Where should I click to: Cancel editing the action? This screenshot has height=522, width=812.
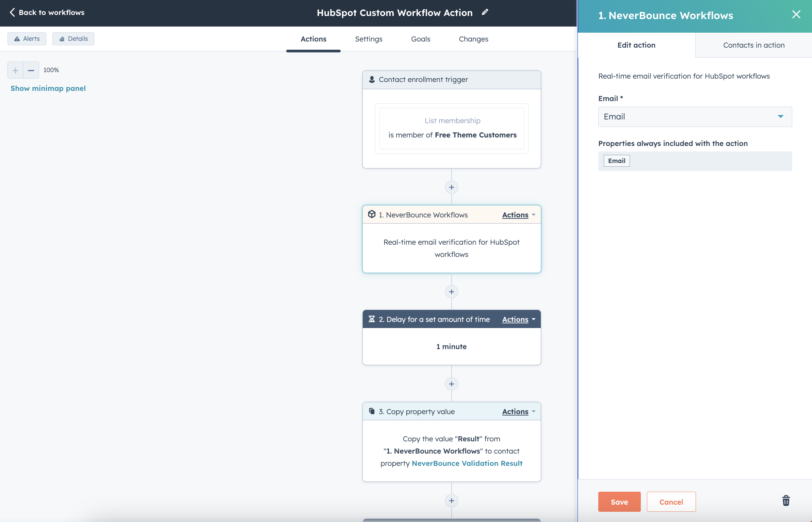671,502
